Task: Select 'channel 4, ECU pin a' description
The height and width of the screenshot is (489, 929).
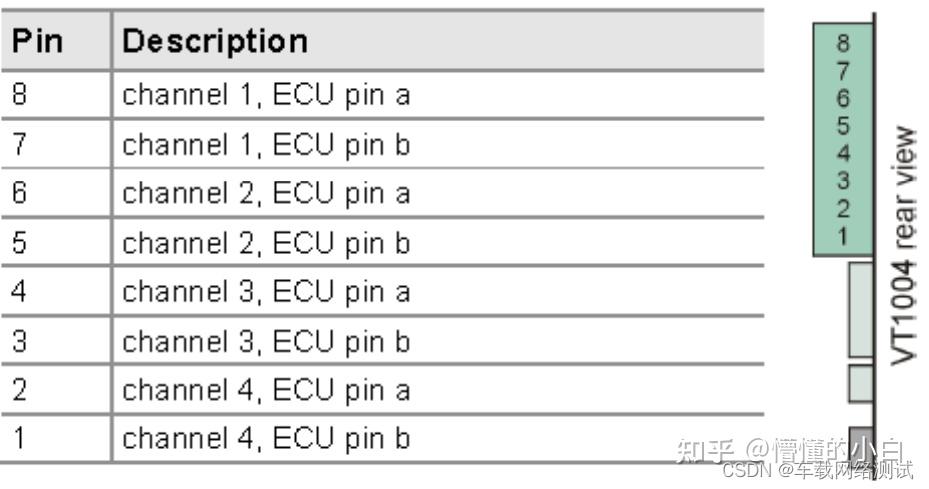Action: (266, 390)
